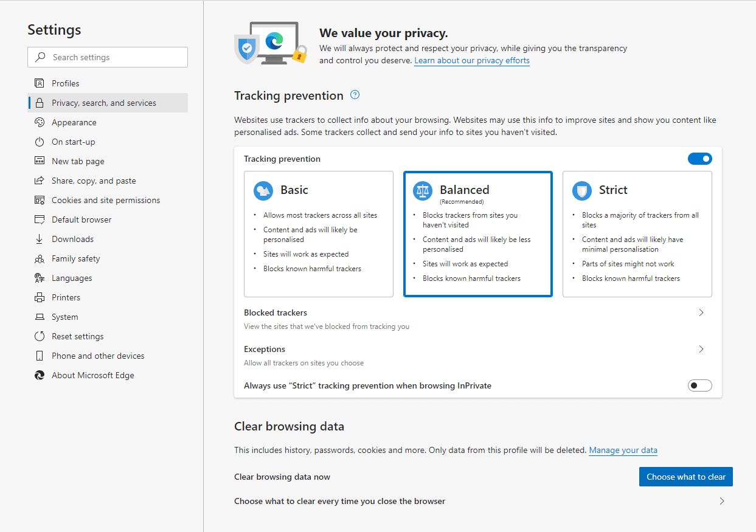Enable Strict tracking for InPrivate toggle
756x532 pixels.
(699, 385)
